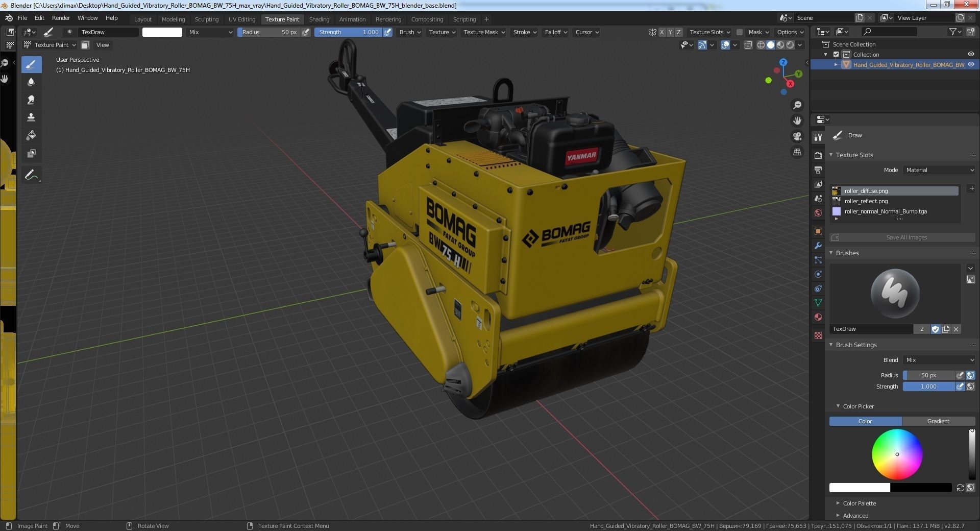980x531 pixels.
Task: Open the Mix blend dropdown in header
Action: (210, 32)
